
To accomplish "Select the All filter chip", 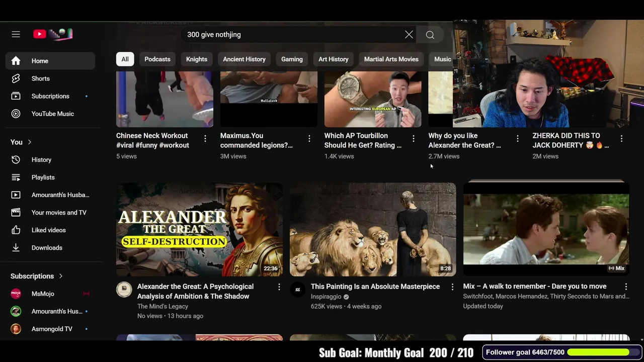I will 125,59.
